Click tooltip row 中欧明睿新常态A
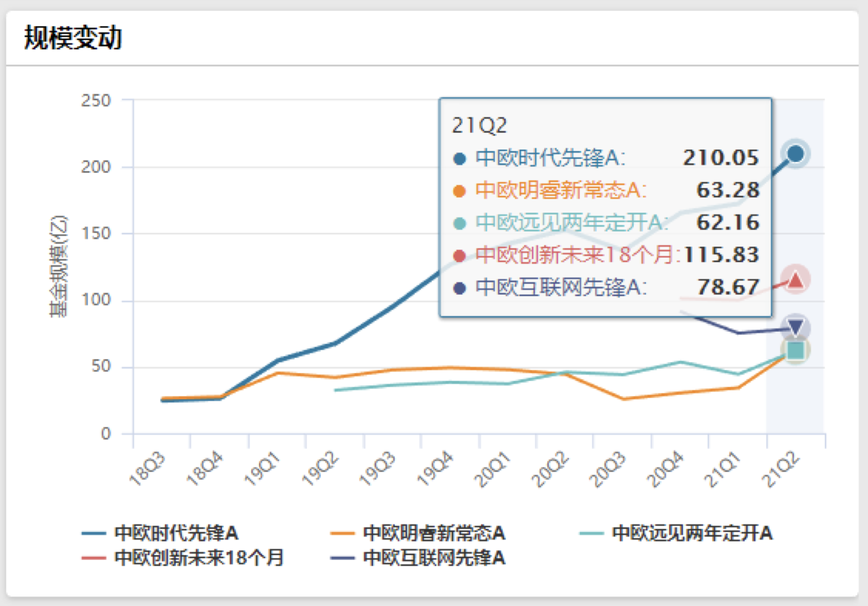This screenshot has width=868, height=606. tap(606, 190)
